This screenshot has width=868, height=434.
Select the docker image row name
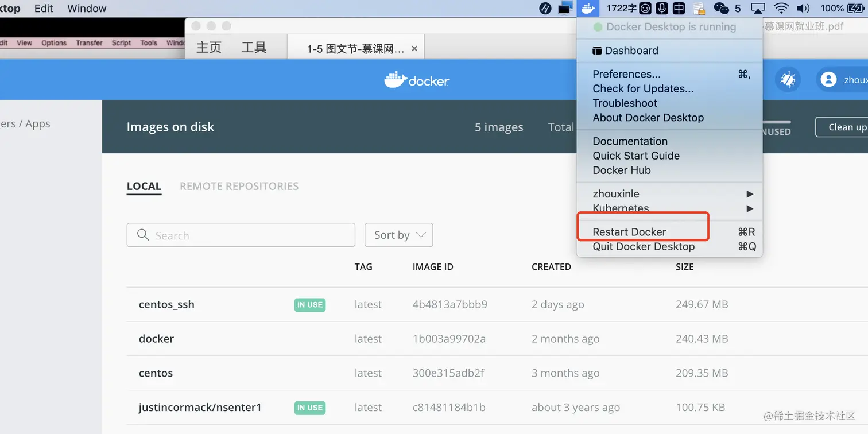156,339
